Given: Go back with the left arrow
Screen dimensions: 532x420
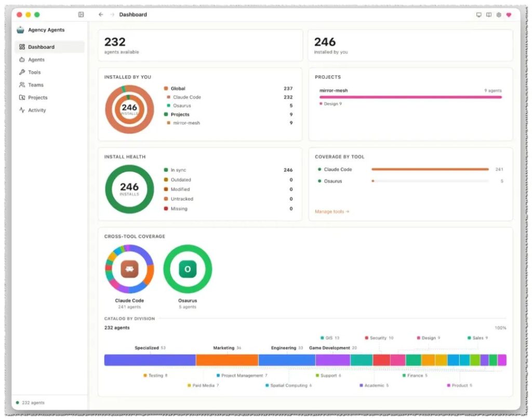Looking at the screenshot, I should point(101,15).
